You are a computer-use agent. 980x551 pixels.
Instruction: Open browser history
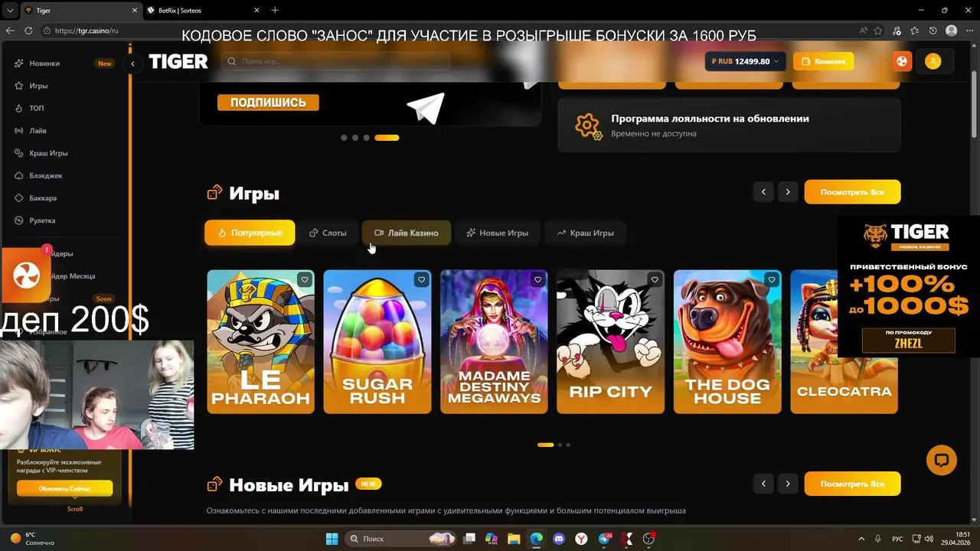click(x=933, y=31)
